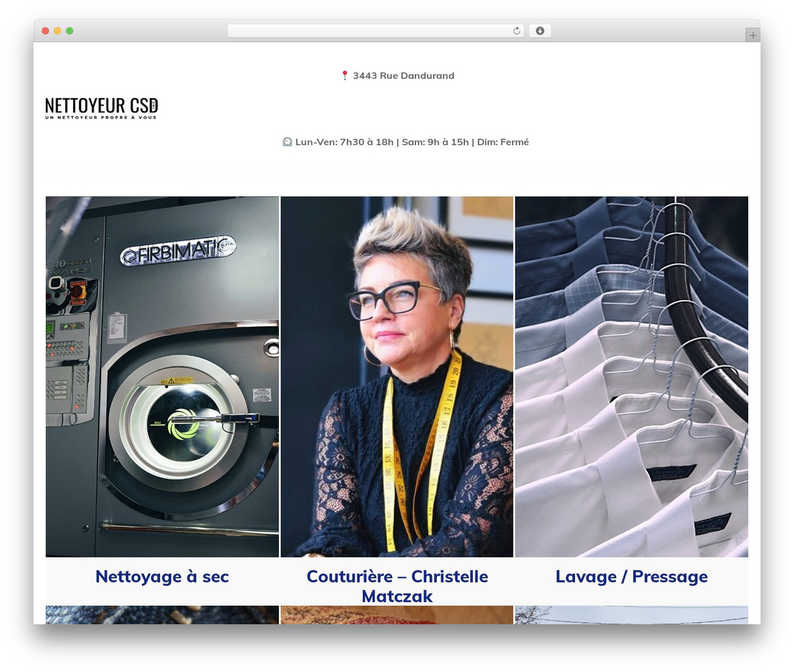Close the browser window with red button
794x672 pixels.
45,31
